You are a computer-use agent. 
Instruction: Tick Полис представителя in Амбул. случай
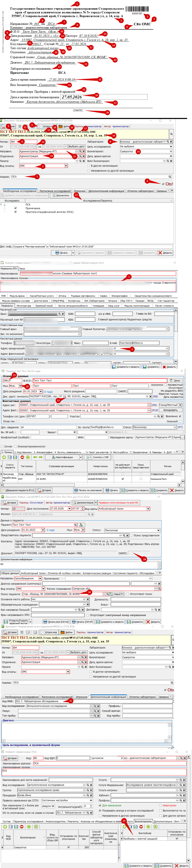(x=131, y=536)
